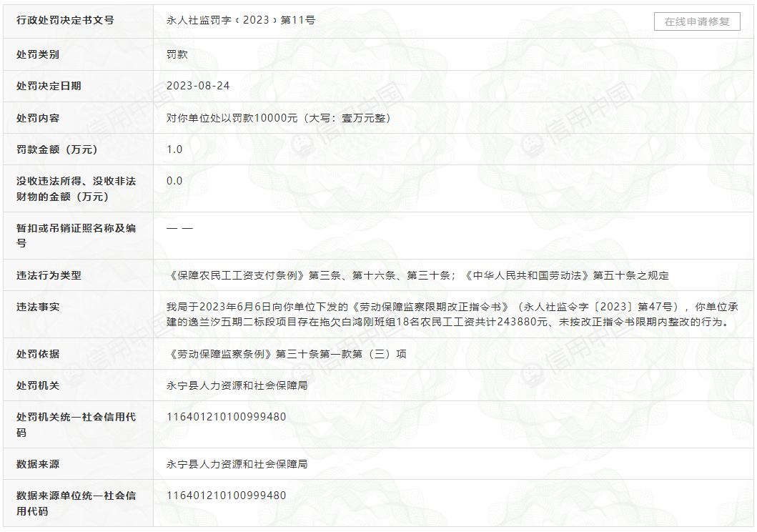Select the 行政处罚决定书文号 row label
Image resolution: width=757 pixels, height=532 pixels.
pos(65,21)
